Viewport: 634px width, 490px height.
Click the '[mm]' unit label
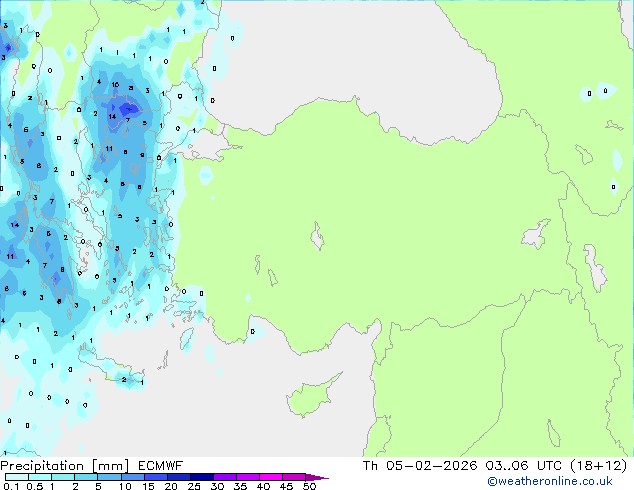[111, 466]
